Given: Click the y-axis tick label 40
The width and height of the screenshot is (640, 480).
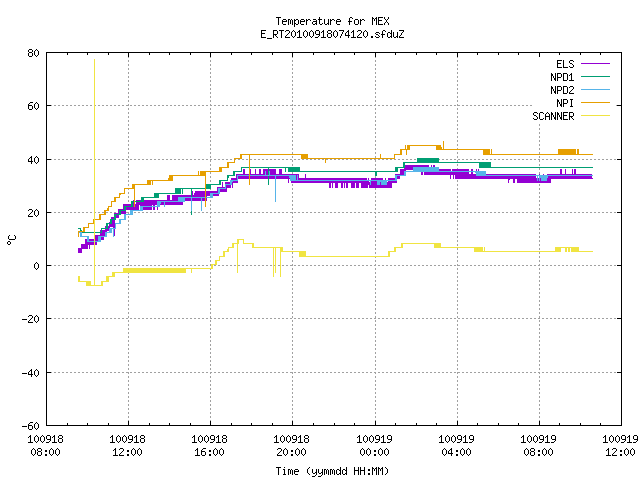Looking at the screenshot, I should 33,160.
